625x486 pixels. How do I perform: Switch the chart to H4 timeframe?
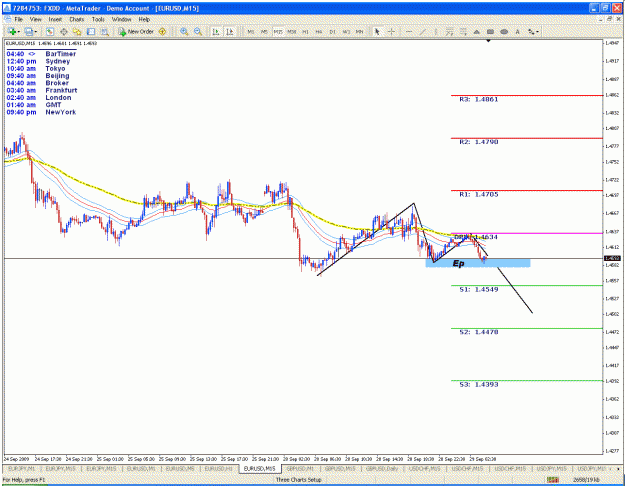[x=318, y=31]
